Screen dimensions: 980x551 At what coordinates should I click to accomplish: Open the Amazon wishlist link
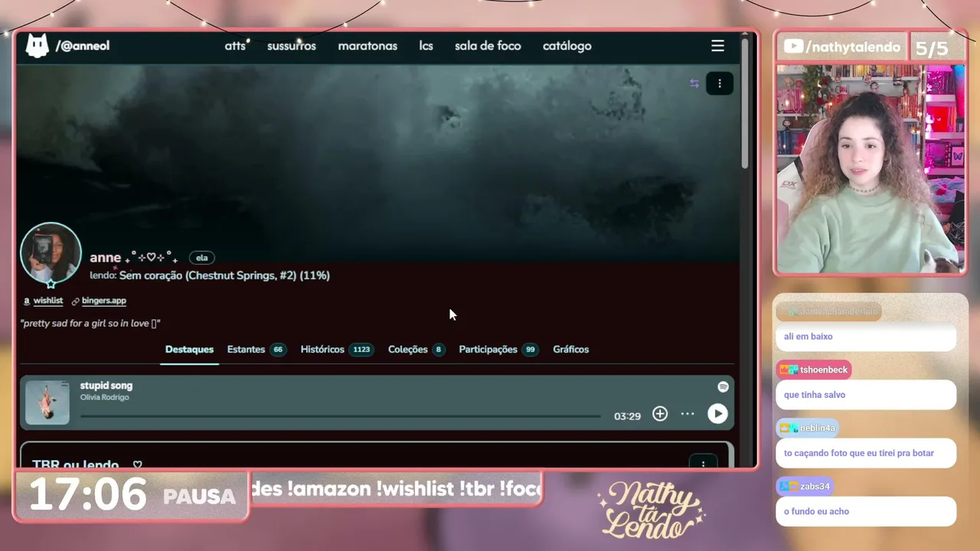[x=48, y=302]
